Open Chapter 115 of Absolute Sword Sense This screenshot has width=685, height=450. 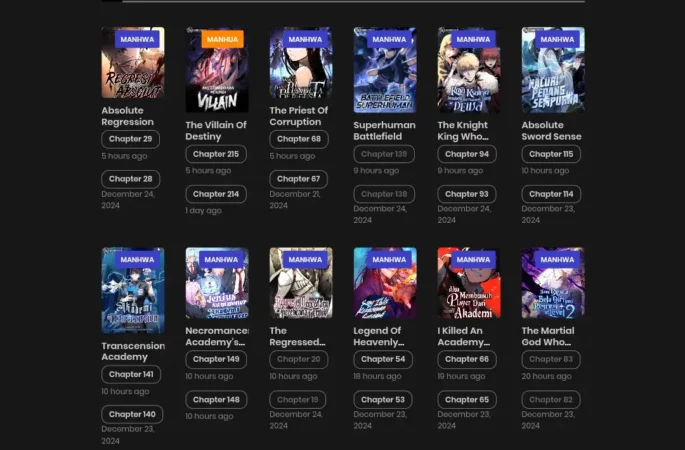pos(551,154)
